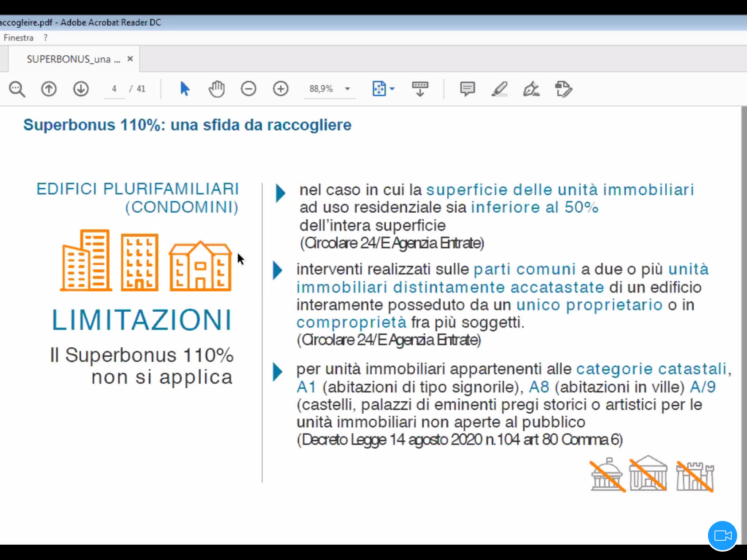Image resolution: width=747 pixels, height=560 pixels.
Task: Open the help question mark menu
Action: click(x=46, y=38)
